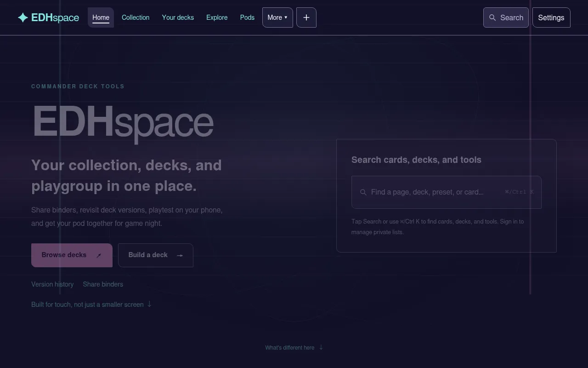Click the down arrow after 'Built for touch'
Image resolution: width=588 pixels, height=368 pixels.
click(x=149, y=304)
